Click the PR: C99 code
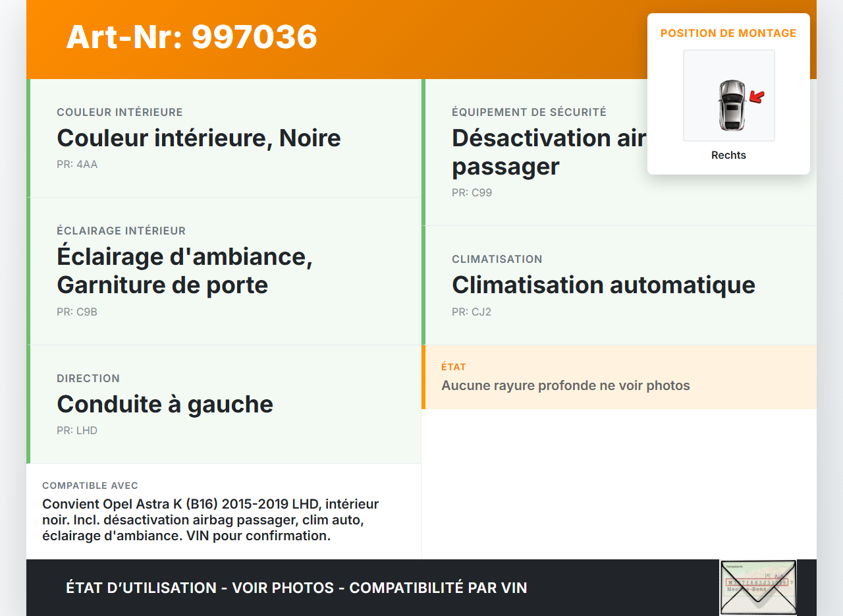The width and height of the screenshot is (843, 616). [x=472, y=193]
